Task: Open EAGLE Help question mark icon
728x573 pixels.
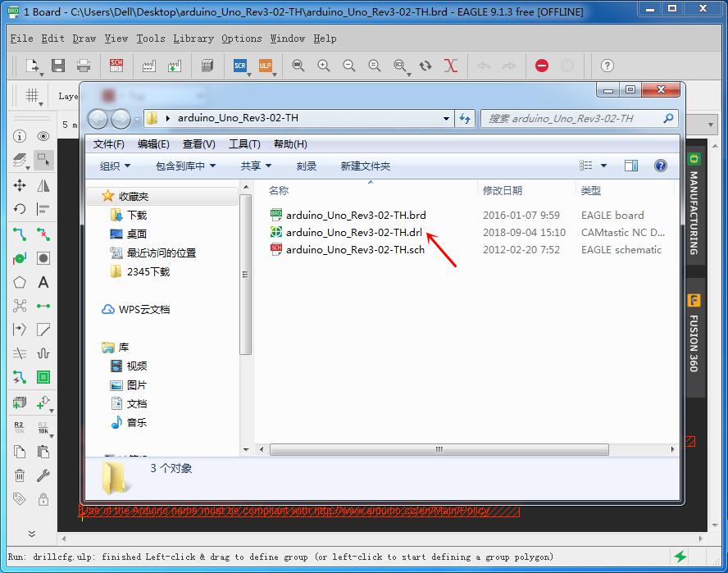Action: coord(607,66)
